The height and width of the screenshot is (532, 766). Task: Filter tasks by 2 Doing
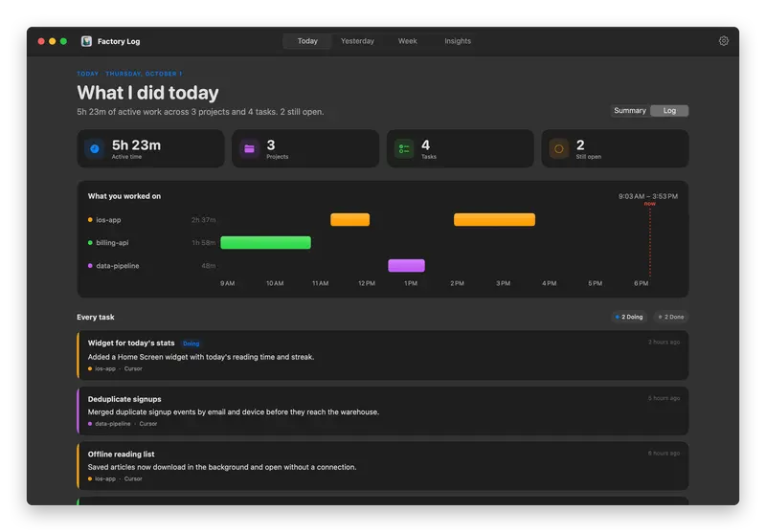tap(629, 317)
